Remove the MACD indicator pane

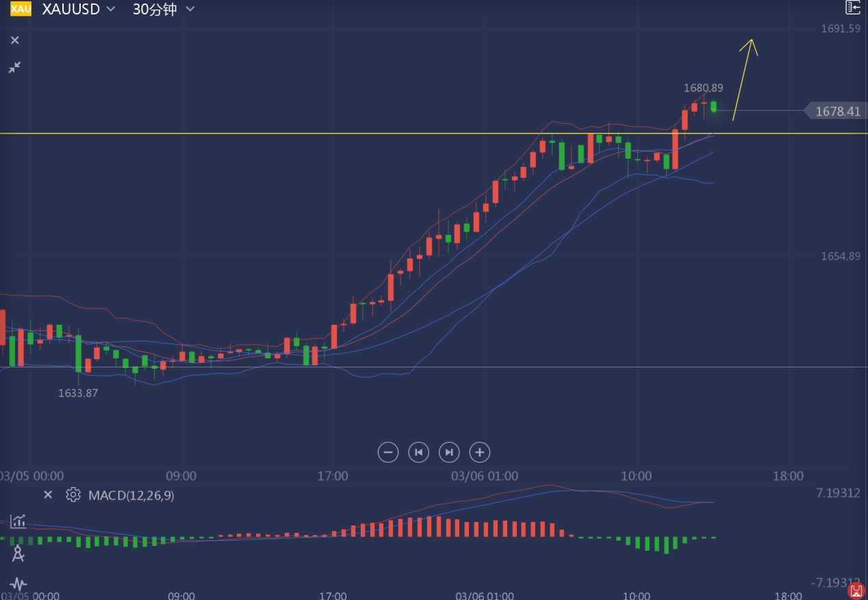click(48, 495)
